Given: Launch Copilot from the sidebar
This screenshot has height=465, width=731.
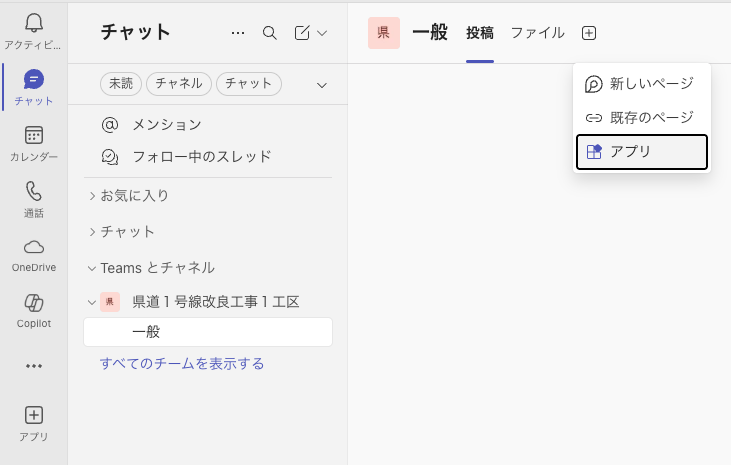Looking at the screenshot, I should point(33,304).
